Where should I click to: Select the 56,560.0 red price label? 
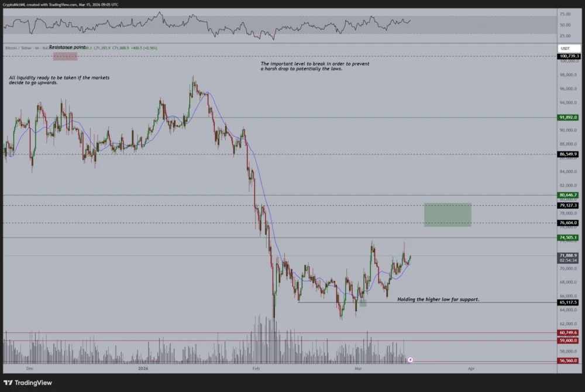569,361
